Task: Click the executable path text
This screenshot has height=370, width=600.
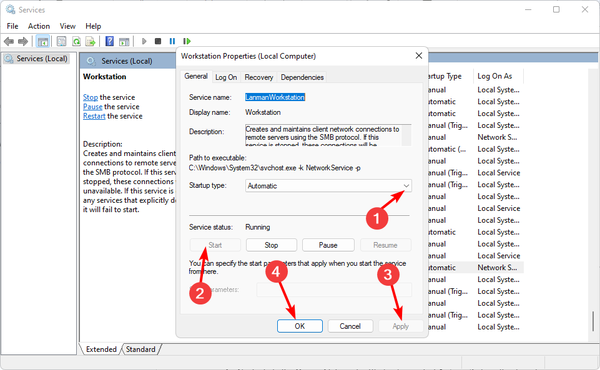Action: [x=274, y=168]
